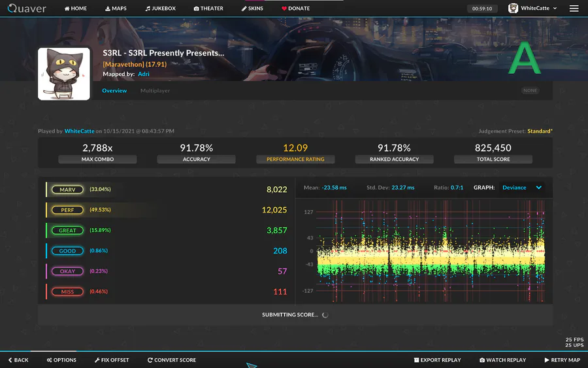The height and width of the screenshot is (368, 588).
Task: Click the [Maravethon] (17.91) difficulty text
Action: [135, 64]
